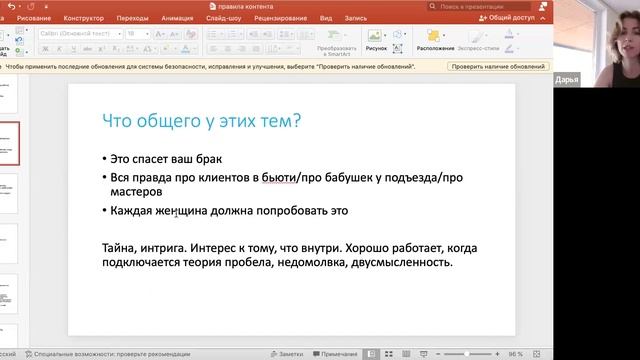Click the Redo arrow in the title bar
Screen dimensions: 640x360
point(31,6)
